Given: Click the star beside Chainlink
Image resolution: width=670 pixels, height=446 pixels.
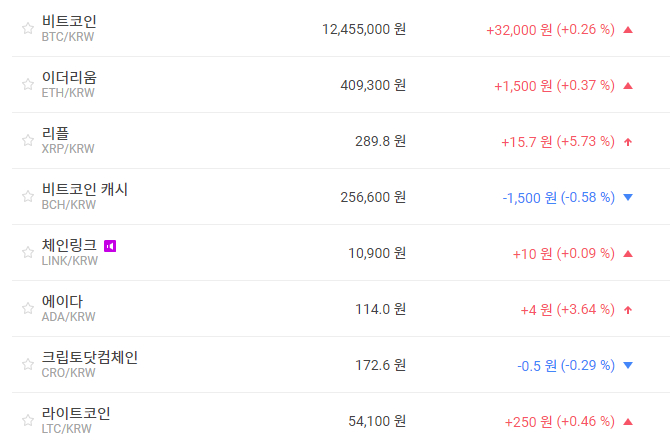Looking at the screenshot, I should [x=27, y=253].
